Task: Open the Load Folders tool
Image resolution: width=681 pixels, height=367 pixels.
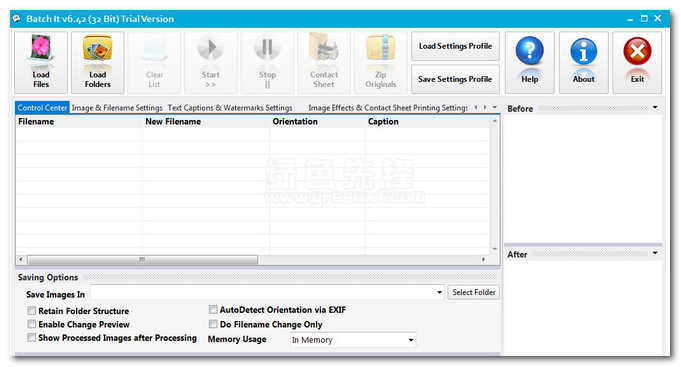Action: pyautogui.click(x=98, y=62)
